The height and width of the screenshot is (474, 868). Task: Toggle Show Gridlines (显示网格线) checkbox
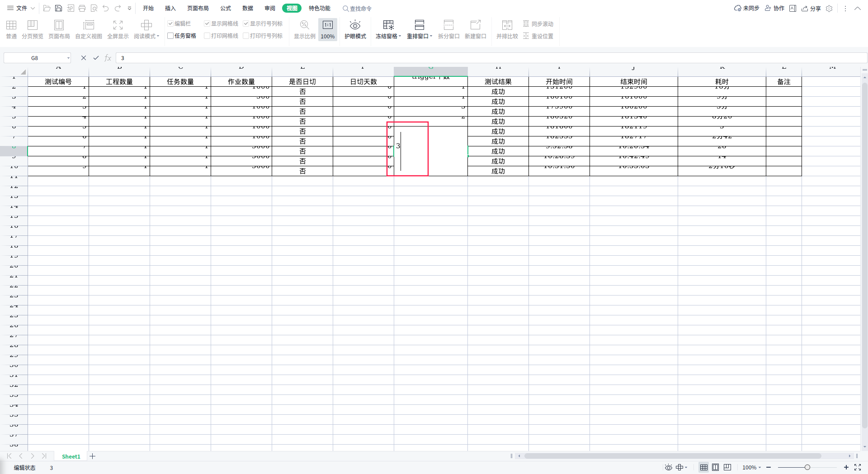[x=221, y=23]
